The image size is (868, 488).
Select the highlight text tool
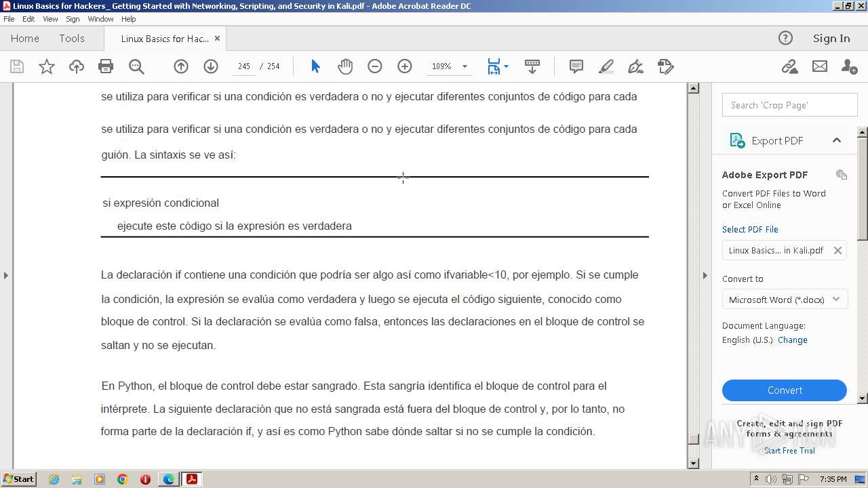pyautogui.click(x=606, y=66)
